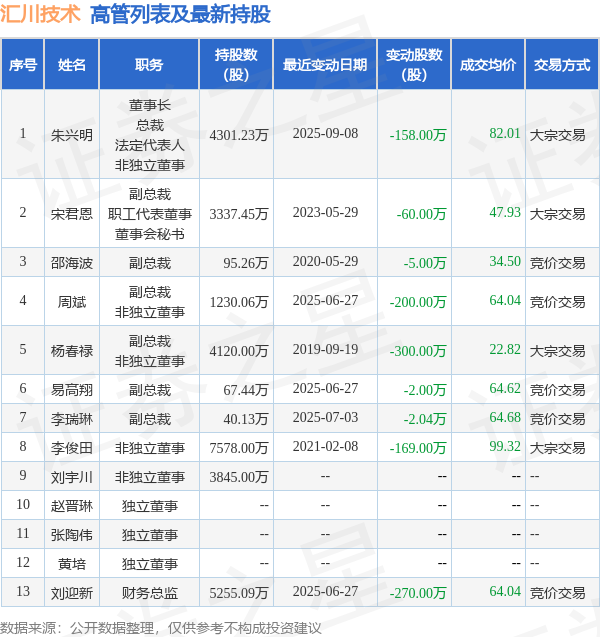This screenshot has height=637, width=600.
Task: Click the name 张陶伟
Action: tap(71, 535)
